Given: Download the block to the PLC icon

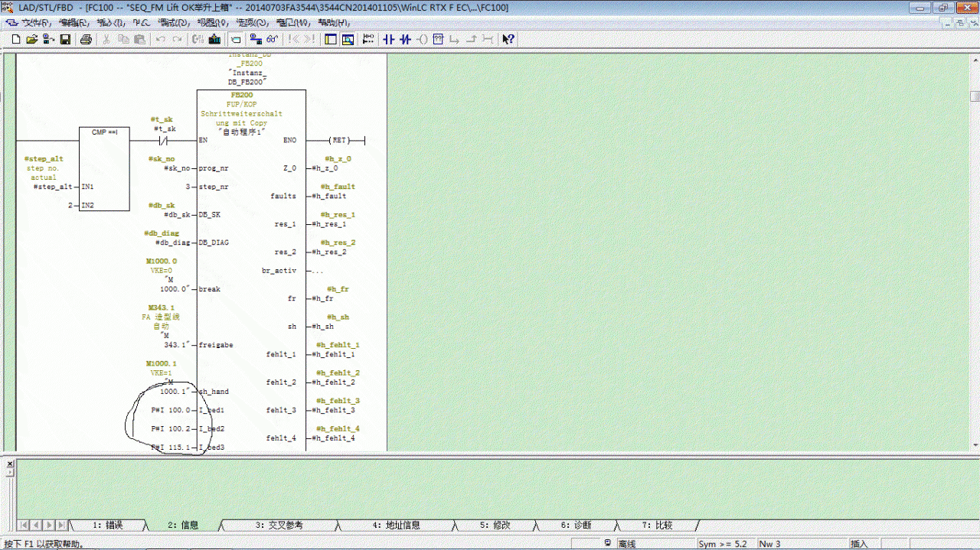Looking at the screenshot, I should tap(214, 39).
